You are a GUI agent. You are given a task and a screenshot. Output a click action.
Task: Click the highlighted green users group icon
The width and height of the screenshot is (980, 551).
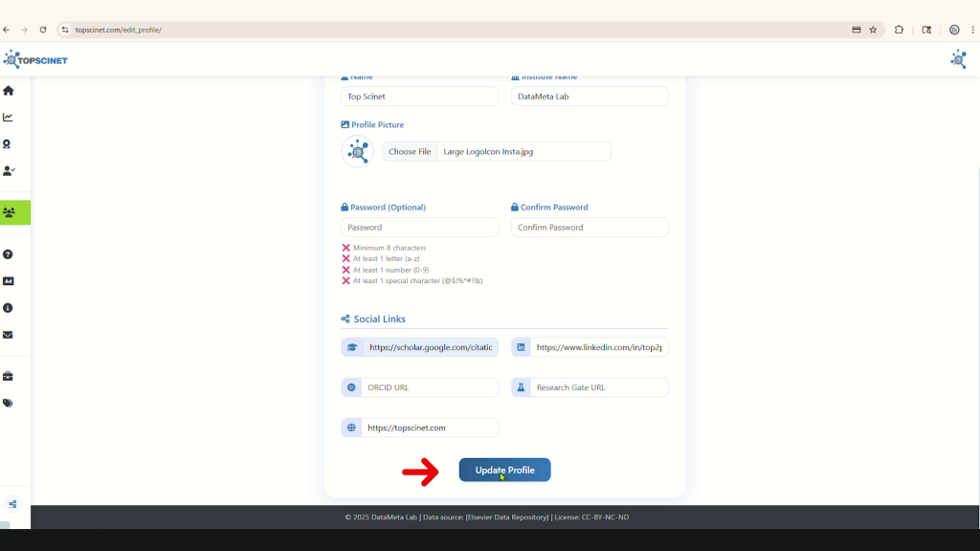tap(10, 212)
